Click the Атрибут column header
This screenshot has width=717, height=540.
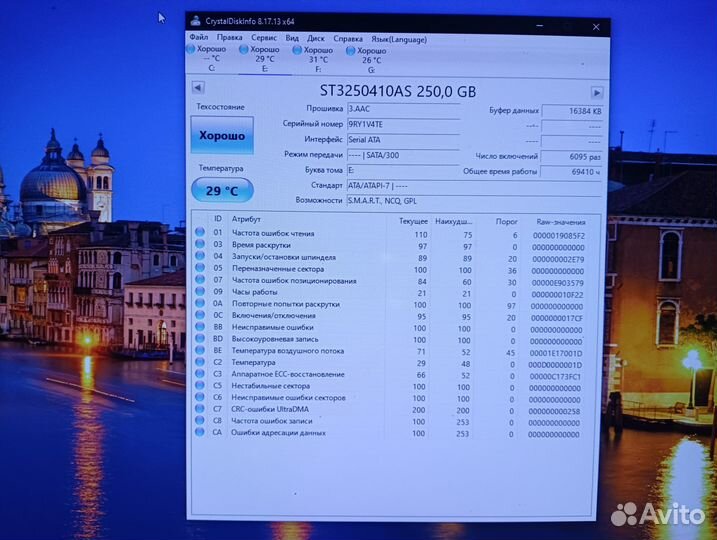click(246, 219)
